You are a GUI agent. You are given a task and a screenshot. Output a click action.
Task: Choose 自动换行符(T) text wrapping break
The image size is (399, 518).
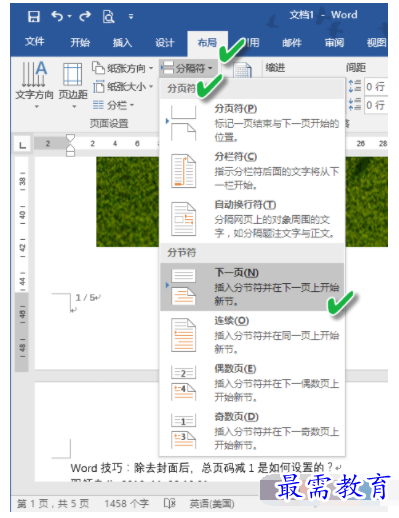click(x=252, y=219)
